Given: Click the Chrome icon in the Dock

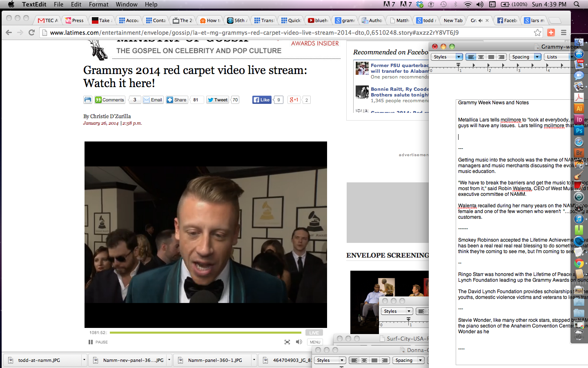Looking at the screenshot, I should (x=579, y=263).
